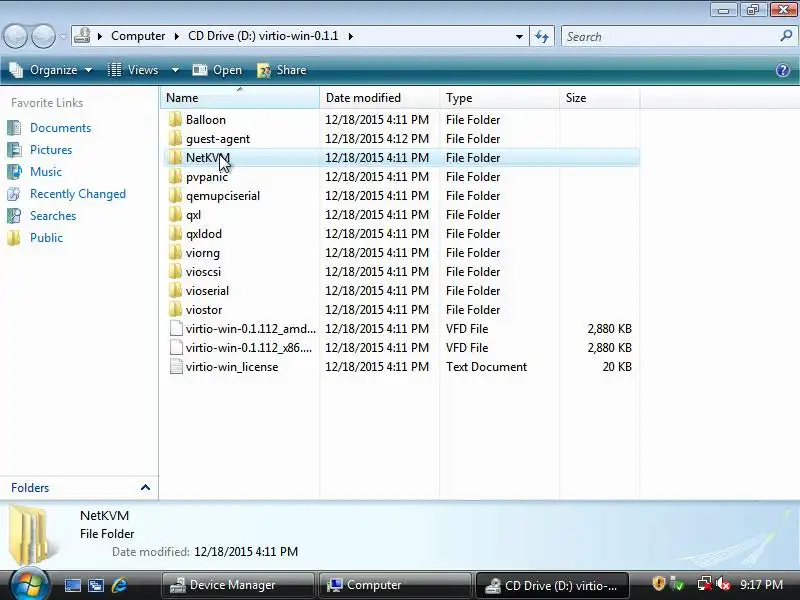Click the Views button

[x=134, y=70]
